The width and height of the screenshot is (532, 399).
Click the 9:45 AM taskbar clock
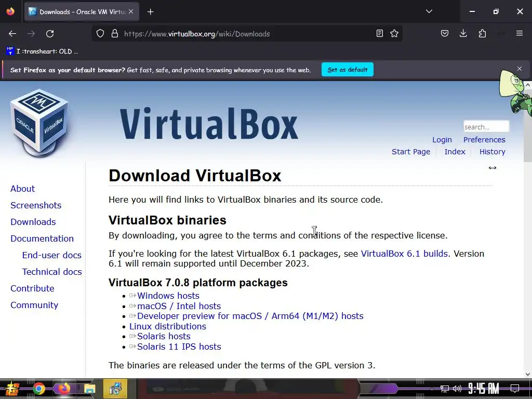(x=484, y=389)
